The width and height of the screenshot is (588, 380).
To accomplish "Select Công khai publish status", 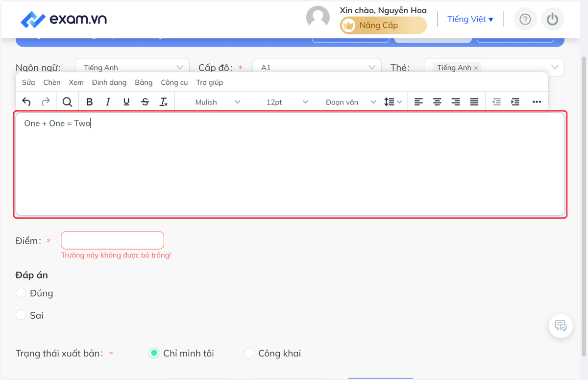I will tap(249, 353).
